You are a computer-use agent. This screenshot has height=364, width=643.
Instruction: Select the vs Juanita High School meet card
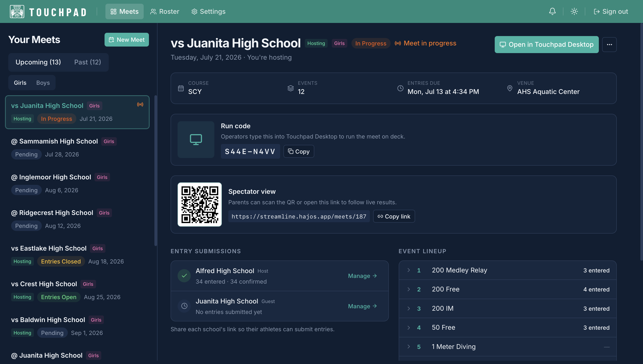[x=77, y=112]
